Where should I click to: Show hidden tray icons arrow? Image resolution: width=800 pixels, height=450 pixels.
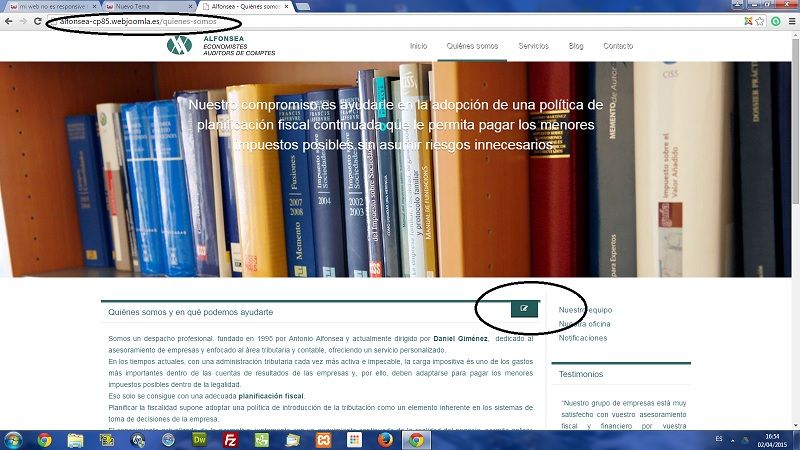point(733,440)
